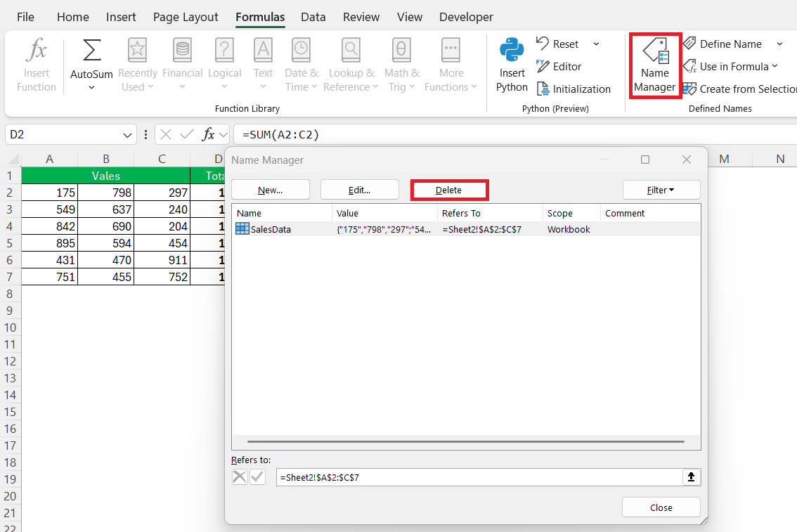Image resolution: width=797 pixels, height=532 pixels.
Task: Open the Filter dropdown in Name Manager
Action: coord(661,190)
